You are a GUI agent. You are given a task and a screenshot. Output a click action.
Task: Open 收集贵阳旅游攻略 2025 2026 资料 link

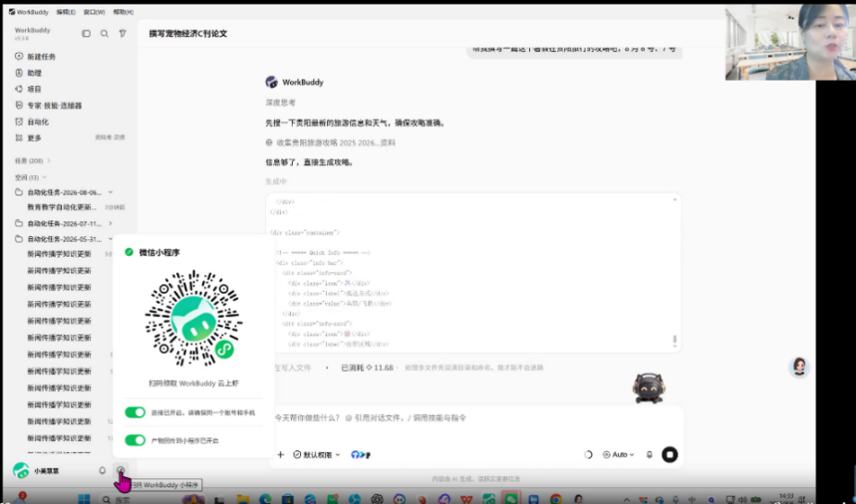pos(335,143)
